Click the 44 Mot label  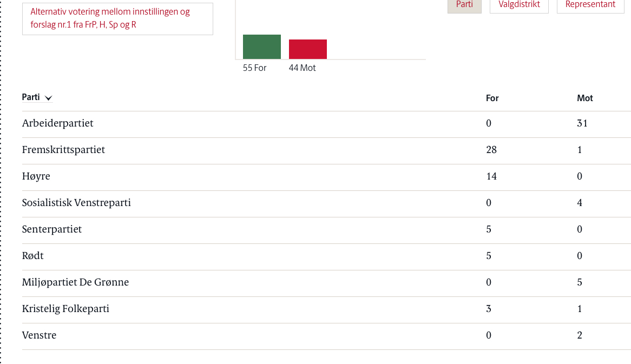[x=303, y=68]
